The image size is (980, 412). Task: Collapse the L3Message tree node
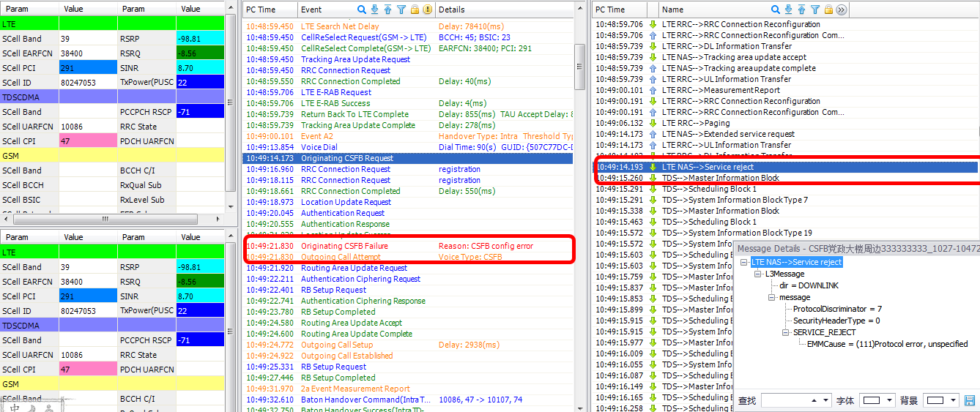[759, 274]
